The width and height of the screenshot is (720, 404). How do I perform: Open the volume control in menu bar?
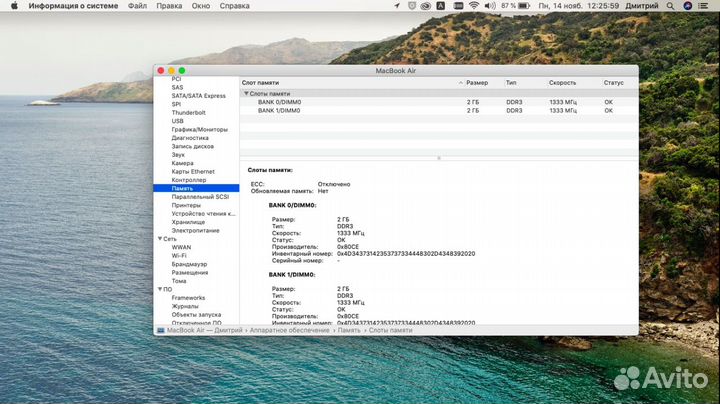[490, 6]
